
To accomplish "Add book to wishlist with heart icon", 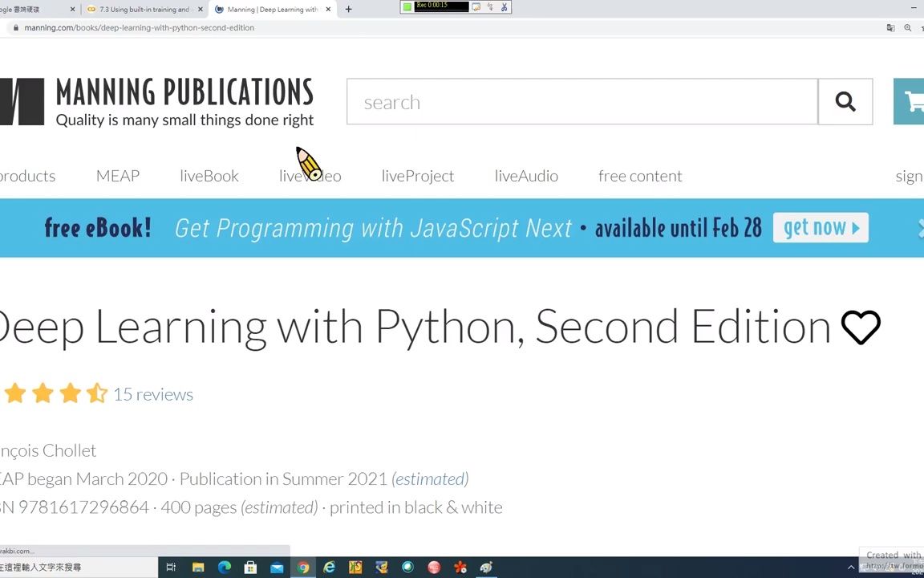I will click(x=861, y=328).
